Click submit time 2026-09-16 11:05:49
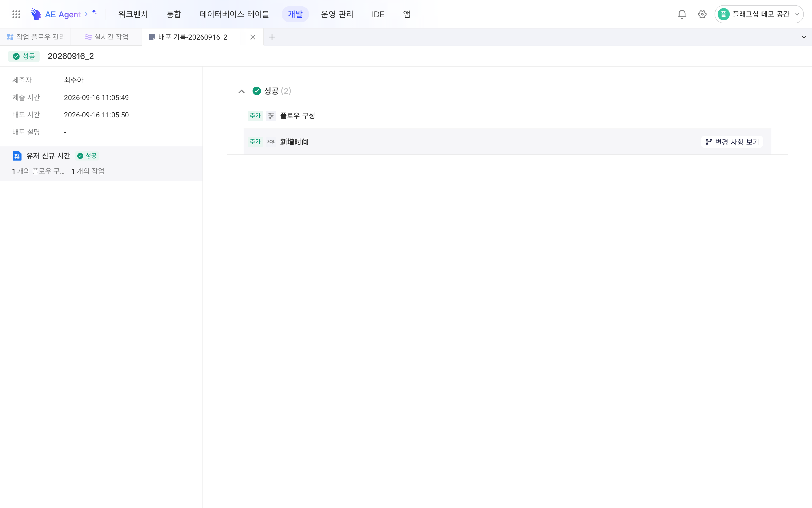Viewport: 812px width, 508px height. click(x=96, y=98)
